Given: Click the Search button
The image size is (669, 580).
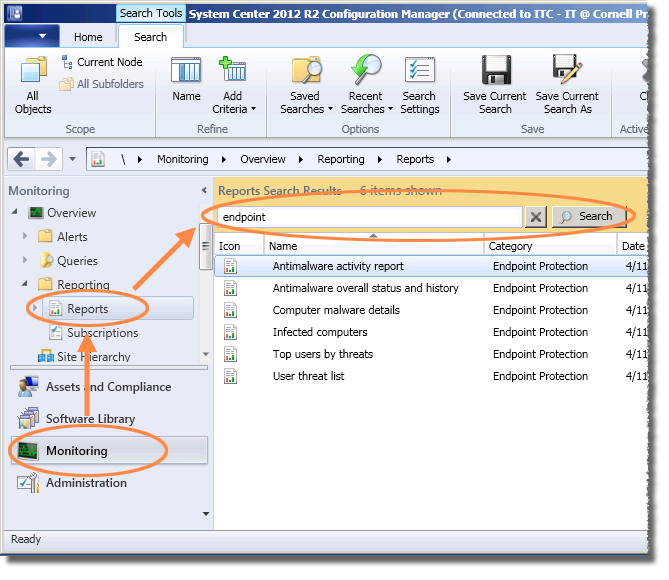Looking at the screenshot, I should [x=588, y=217].
